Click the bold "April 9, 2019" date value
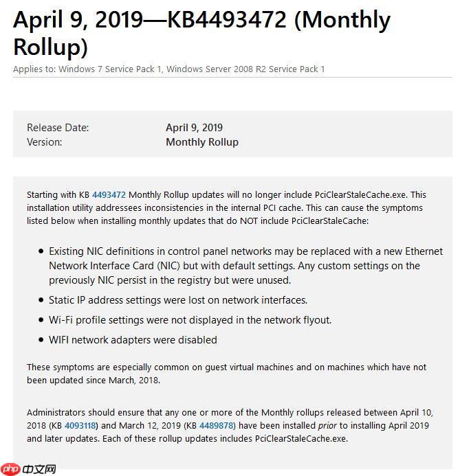 click(x=194, y=127)
